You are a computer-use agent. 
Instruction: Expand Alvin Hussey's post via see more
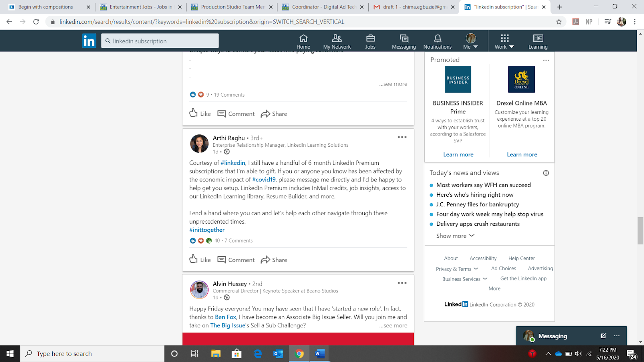393,325
